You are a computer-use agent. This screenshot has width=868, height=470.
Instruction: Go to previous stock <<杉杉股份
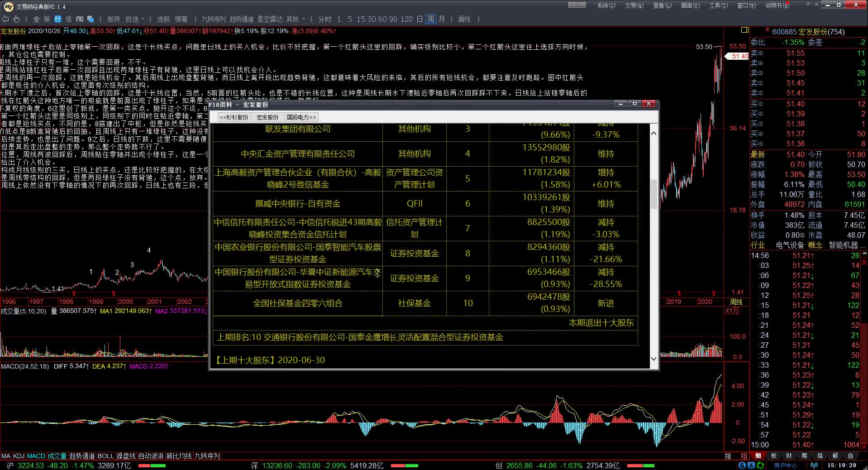coord(234,117)
